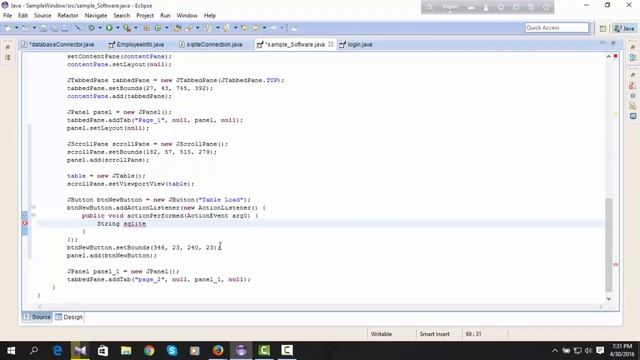
Task: Click the Save All toolbar icon
Action: [x=54, y=28]
